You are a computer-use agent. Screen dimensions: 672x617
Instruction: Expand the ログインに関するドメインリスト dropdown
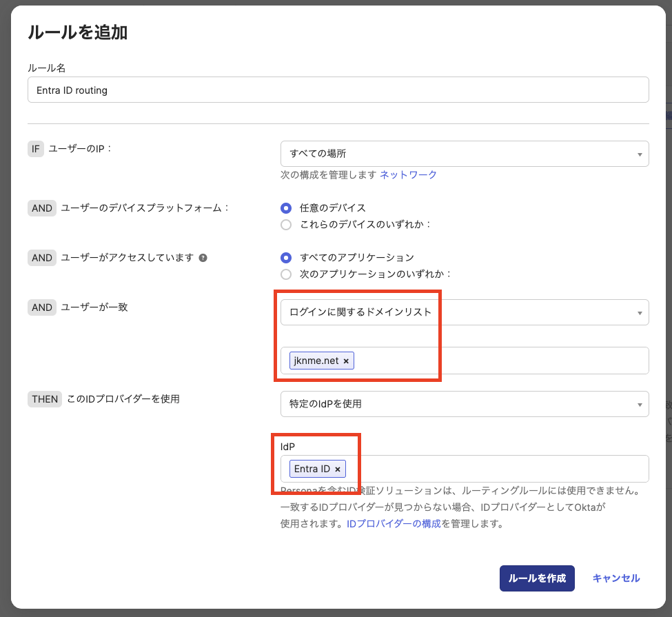coord(464,312)
